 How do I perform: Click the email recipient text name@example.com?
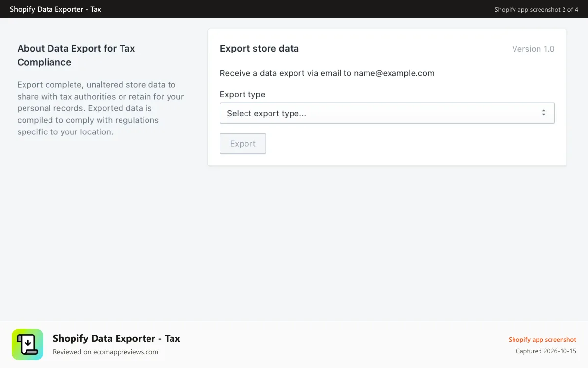click(x=394, y=73)
